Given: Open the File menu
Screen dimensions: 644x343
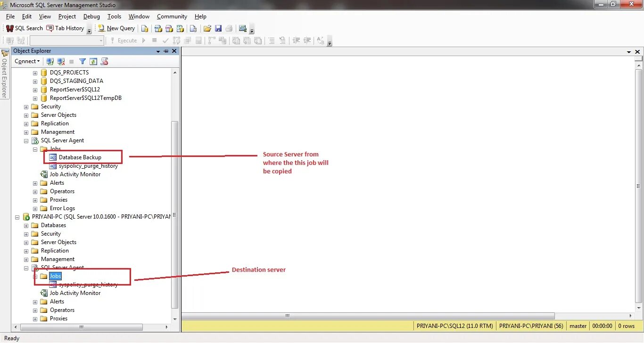Looking at the screenshot, I should [10, 16].
